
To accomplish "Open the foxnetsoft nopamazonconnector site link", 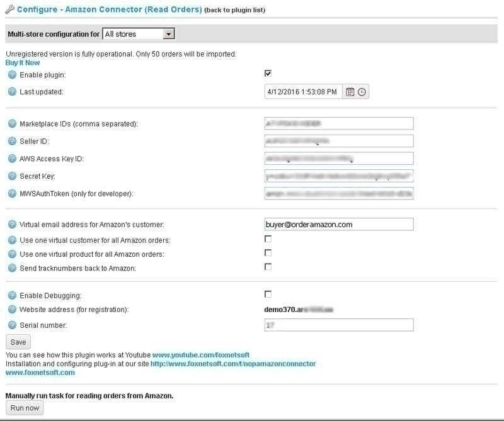I will pyautogui.click(x=233, y=364).
